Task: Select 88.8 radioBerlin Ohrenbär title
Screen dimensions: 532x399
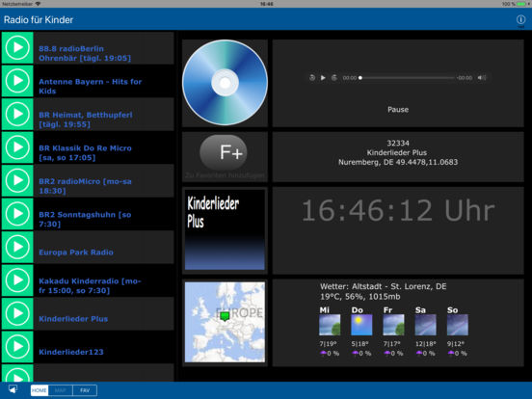Action: coord(85,53)
